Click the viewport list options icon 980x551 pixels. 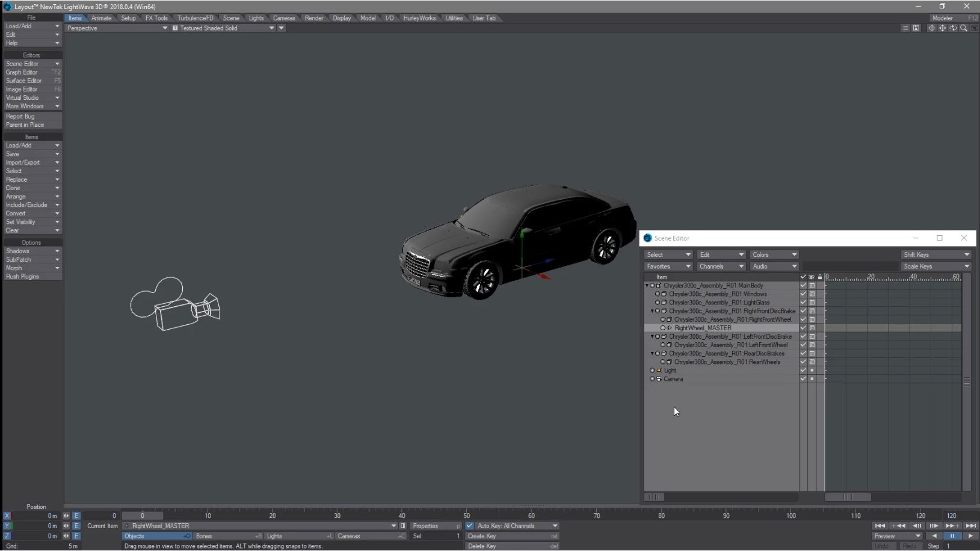[x=905, y=28]
